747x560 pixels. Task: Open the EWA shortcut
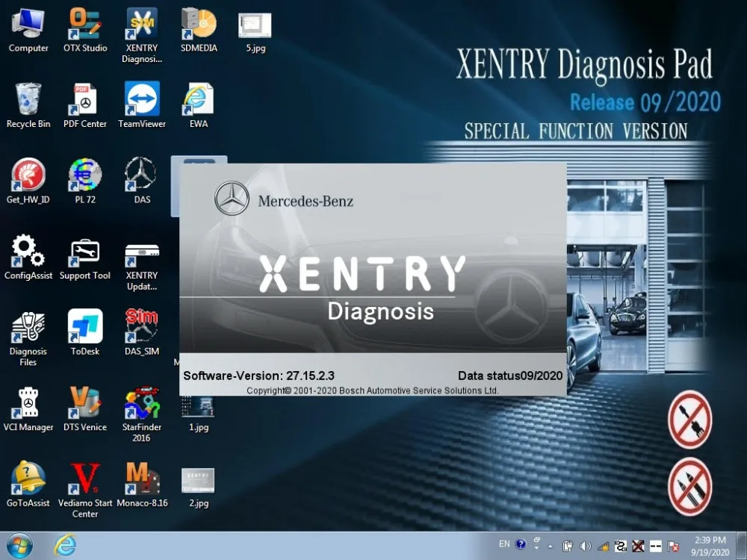tap(199, 106)
